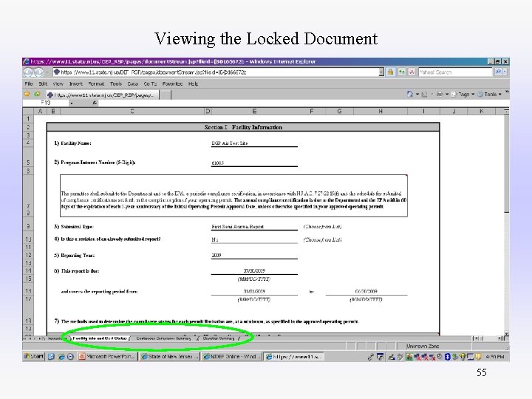Screen dimensions: 532x399
Task: Switch to State of New Jersey taskbar button
Action: pyautogui.click(x=170, y=357)
